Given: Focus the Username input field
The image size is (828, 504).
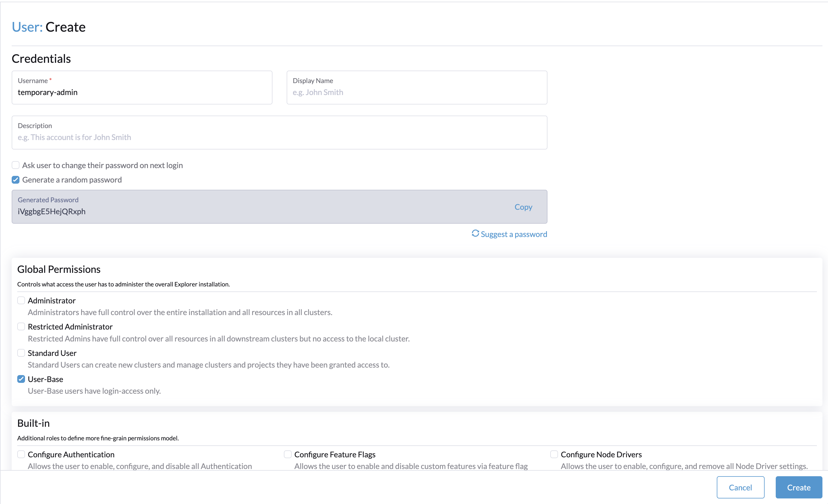Looking at the screenshot, I should 142,87.
